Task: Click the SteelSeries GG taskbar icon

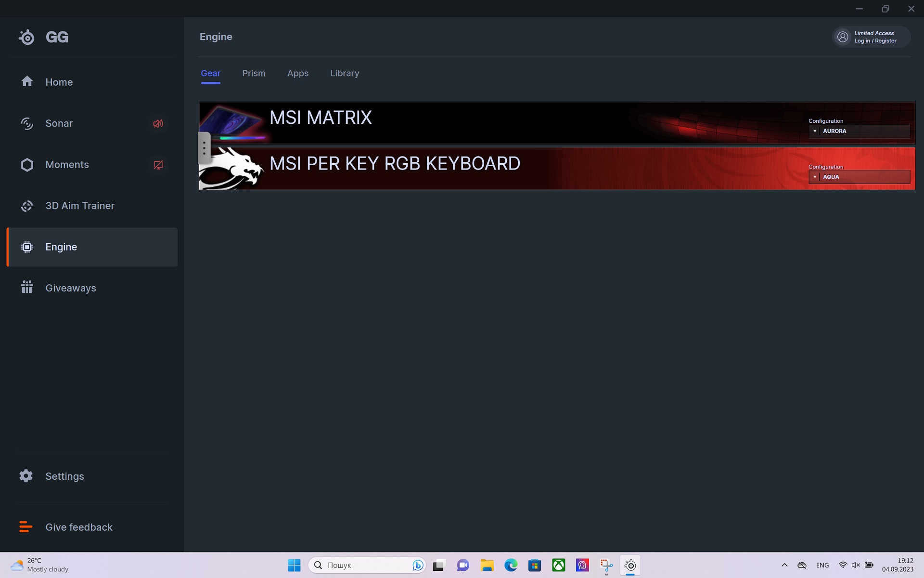Action: (x=630, y=565)
